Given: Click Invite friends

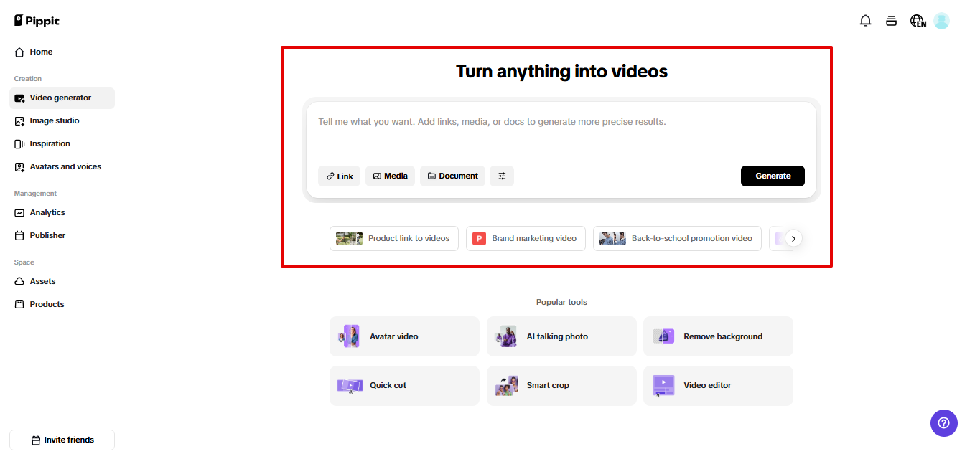Looking at the screenshot, I should 62,440.
